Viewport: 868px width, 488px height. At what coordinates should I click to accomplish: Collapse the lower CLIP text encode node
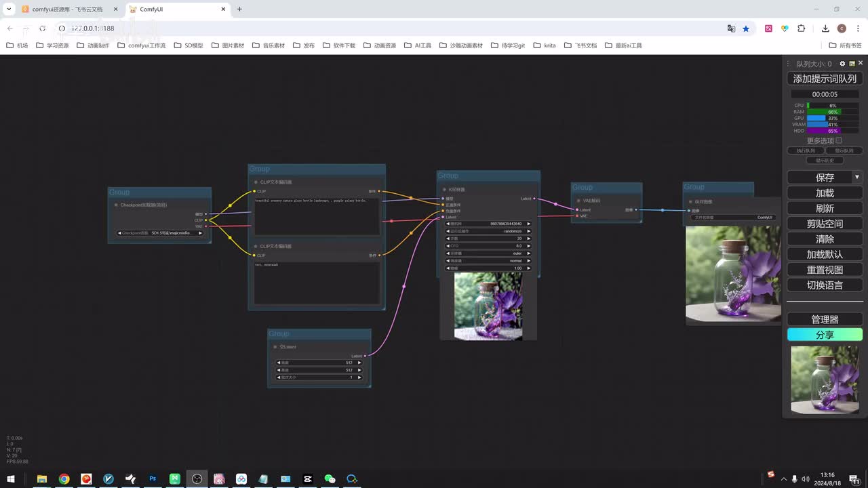click(256, 247)
